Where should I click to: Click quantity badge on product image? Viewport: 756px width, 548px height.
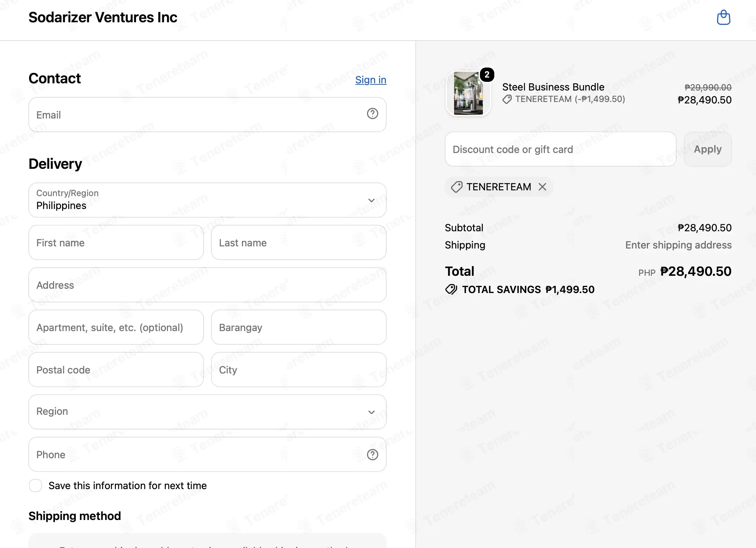[x=487, y=75]
